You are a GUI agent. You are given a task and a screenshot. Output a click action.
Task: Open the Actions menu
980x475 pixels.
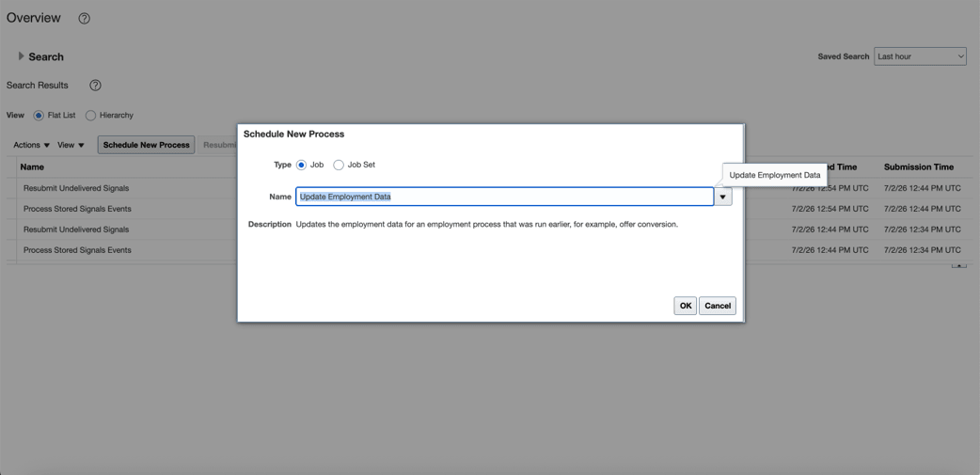coord(32,145)
